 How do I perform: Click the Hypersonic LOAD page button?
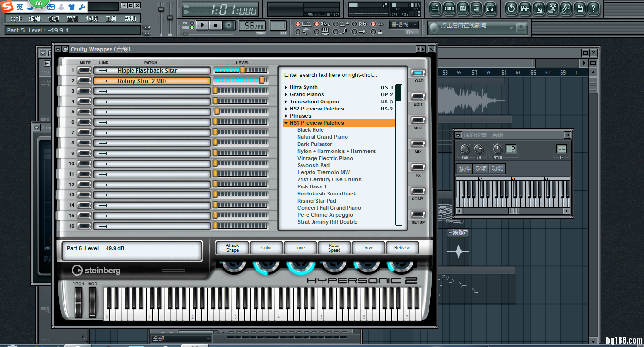(418, 73)
